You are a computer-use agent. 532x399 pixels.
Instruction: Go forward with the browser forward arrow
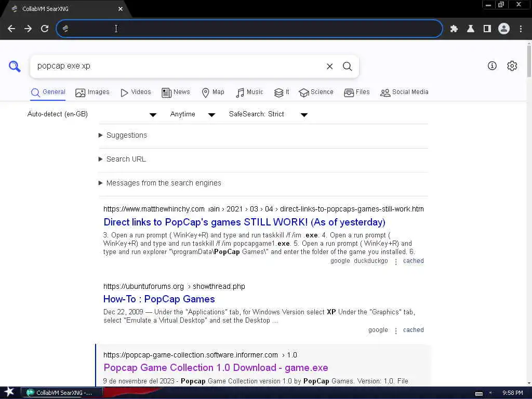pos(28,29)
